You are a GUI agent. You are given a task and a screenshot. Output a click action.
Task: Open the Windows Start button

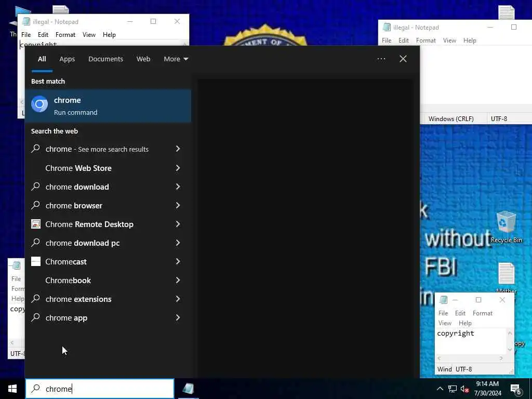pos(12,389)
